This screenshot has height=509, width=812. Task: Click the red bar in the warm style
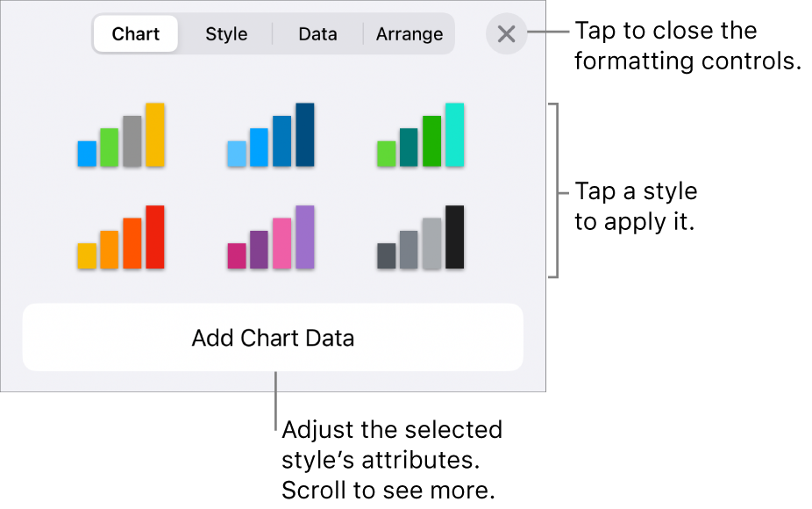point(155,237)
